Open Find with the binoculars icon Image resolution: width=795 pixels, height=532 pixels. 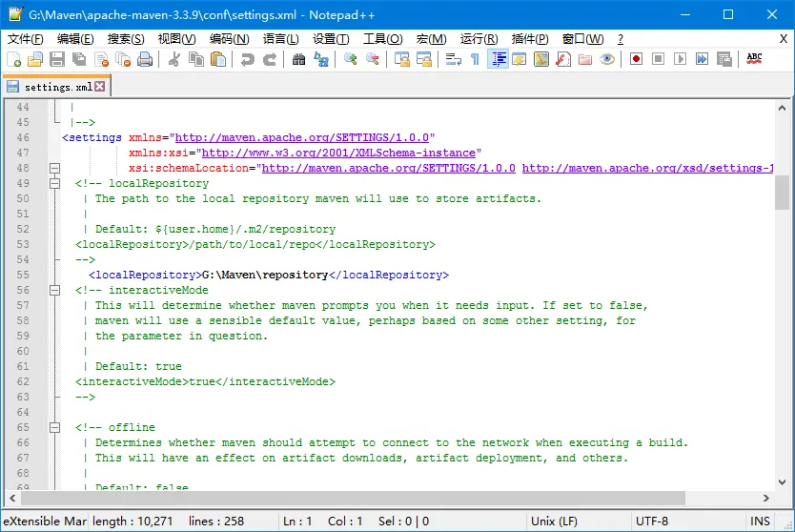tap(298, 59)
